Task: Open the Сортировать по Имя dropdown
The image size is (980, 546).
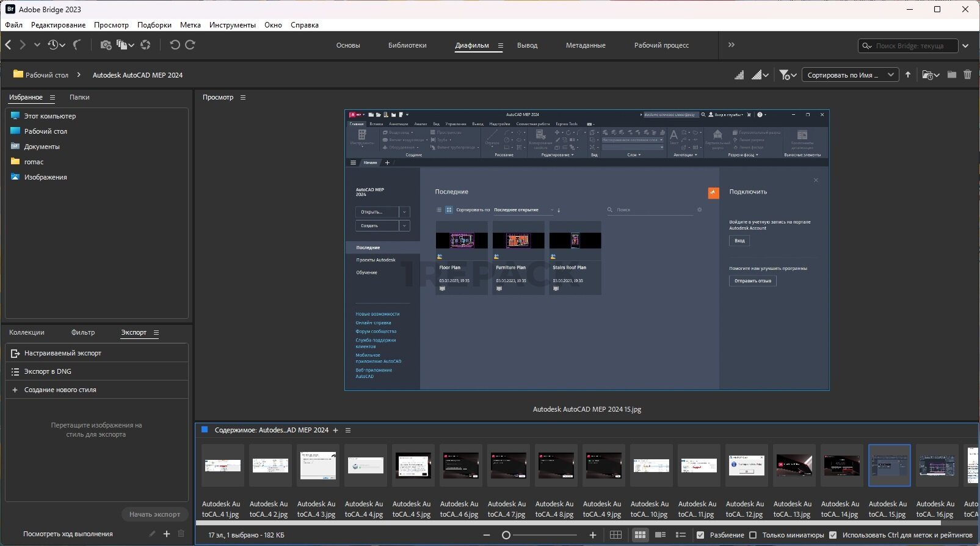Action: pyautogui.click(x=850, y=75)
